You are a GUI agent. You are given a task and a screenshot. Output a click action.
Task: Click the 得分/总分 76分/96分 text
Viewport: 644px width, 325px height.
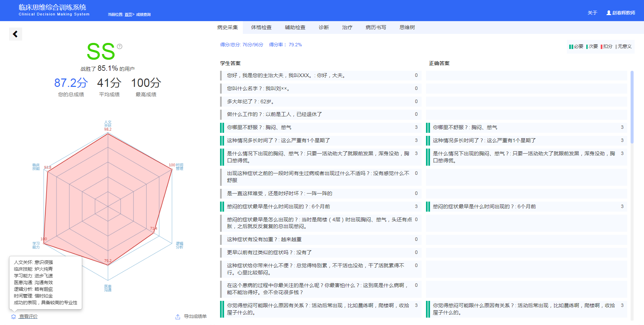click(241, 45)
